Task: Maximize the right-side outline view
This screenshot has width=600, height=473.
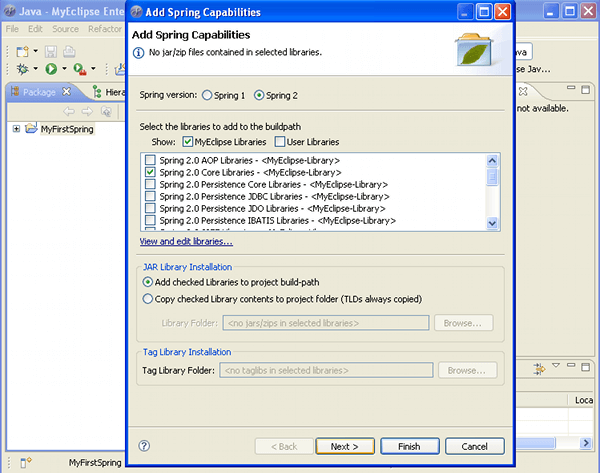Action: pyautogui.click(x=585, y=90)
